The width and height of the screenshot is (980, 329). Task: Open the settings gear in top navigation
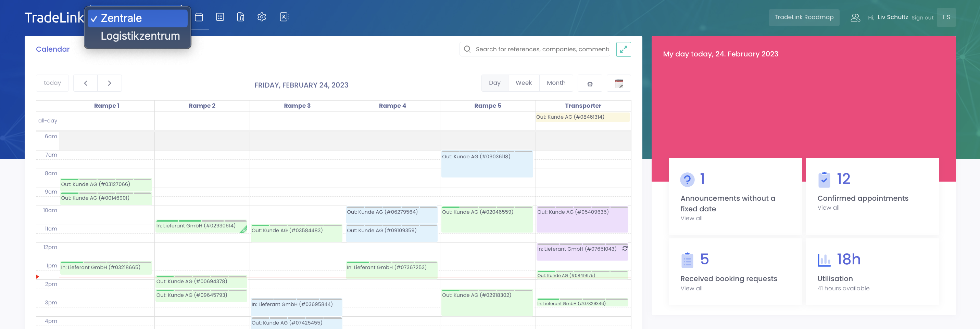pyautogui.click(x=261, y=17)
